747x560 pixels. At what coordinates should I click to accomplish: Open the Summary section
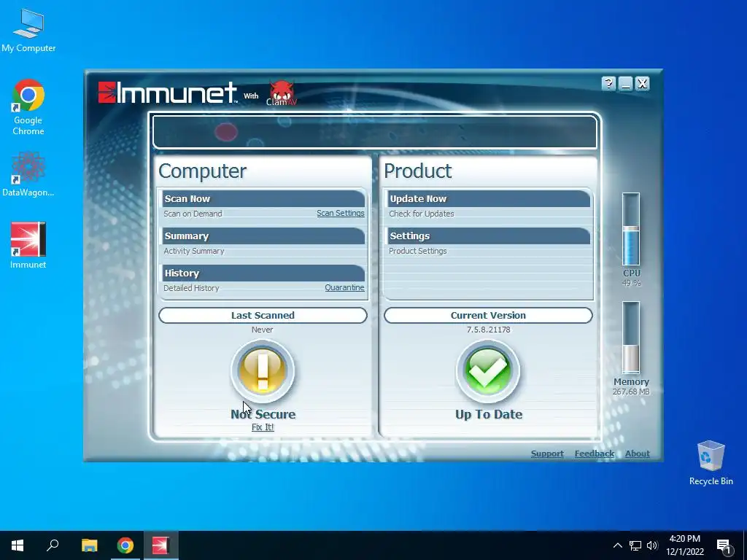(x=263, y=236)
